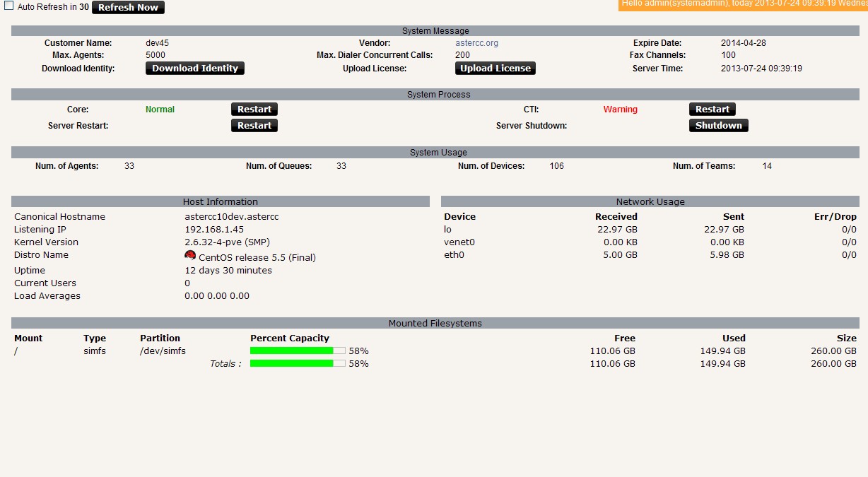Restart the Core process
Image resolution: width=868 pixels, height=477 pixels.
(254, 110)
